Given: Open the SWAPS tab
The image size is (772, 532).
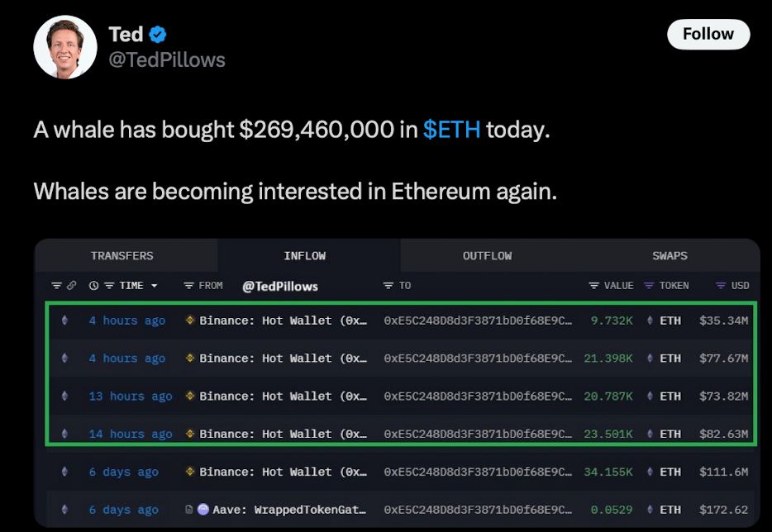Looking at the screenshot, I should pos(670,255).
